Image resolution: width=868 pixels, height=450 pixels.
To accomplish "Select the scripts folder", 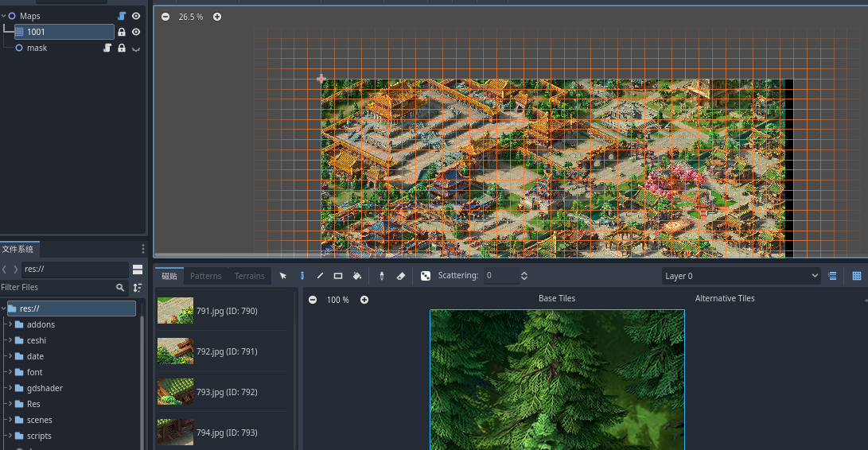I will point(39,436).
